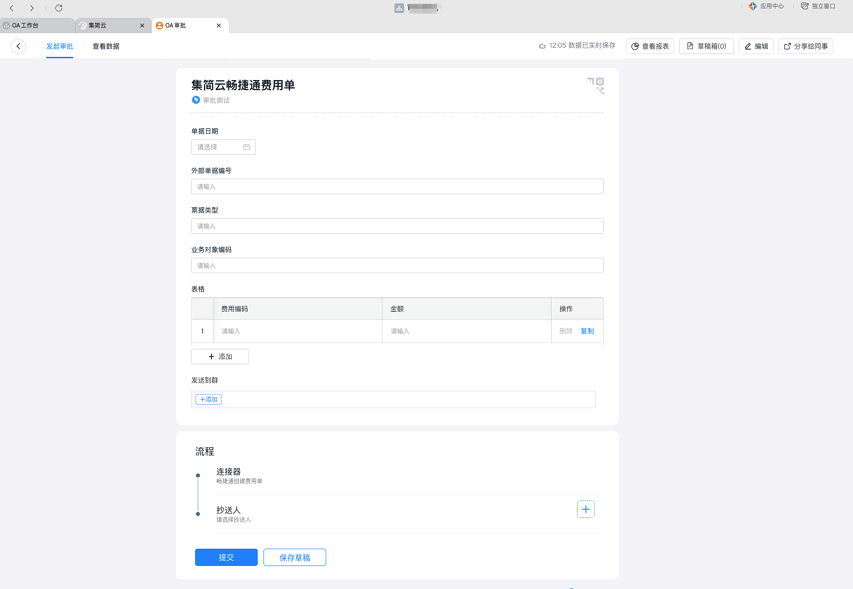Click the 连接器 flow step
The width and height of the screenshot is (853, 589).
click(228, 472)
